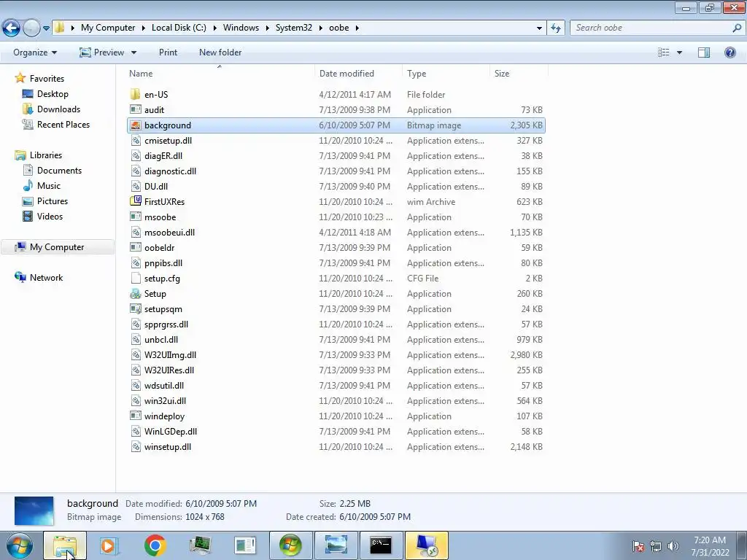Select the setup.cfg file icon

tap(135, 278)
